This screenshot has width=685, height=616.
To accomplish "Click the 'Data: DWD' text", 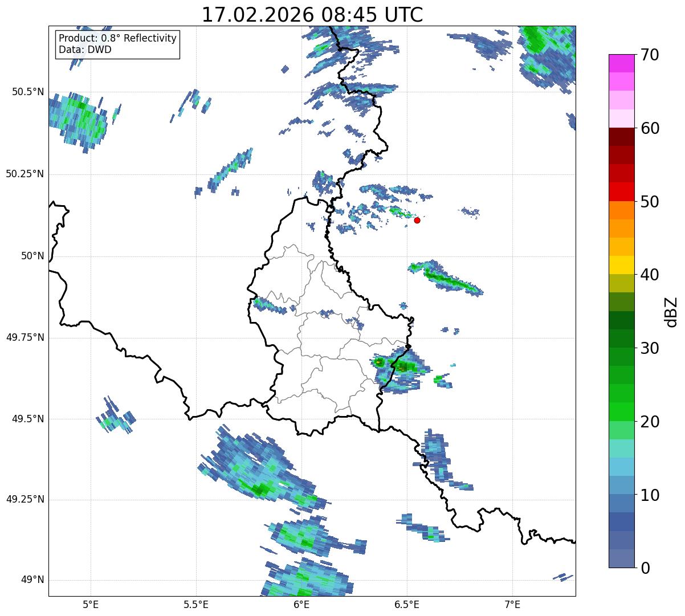I will 85,50.
